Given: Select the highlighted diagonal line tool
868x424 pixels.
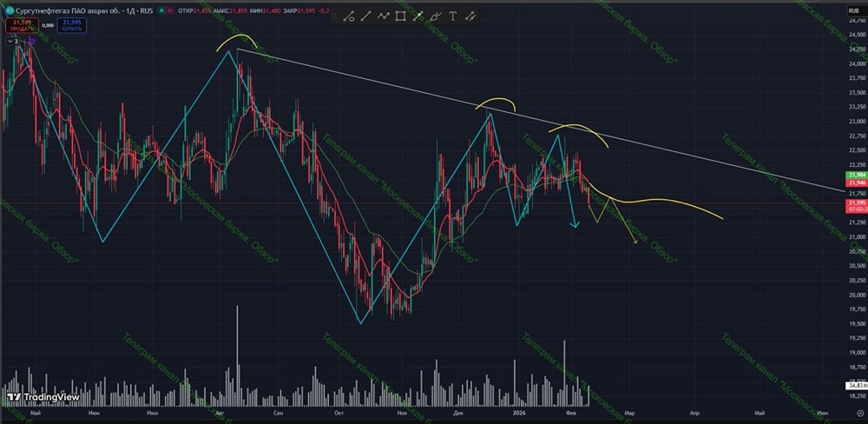Looking at the screenshot, I should click(418, 17).
